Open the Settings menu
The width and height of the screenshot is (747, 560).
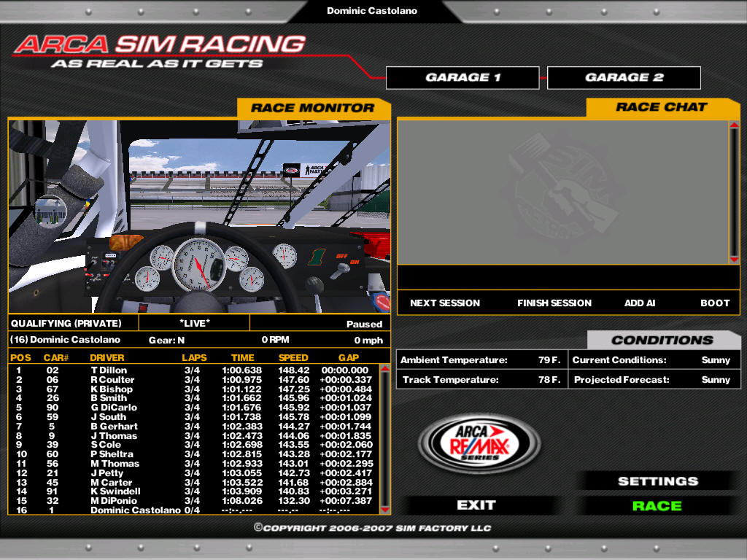coord(658,481)
